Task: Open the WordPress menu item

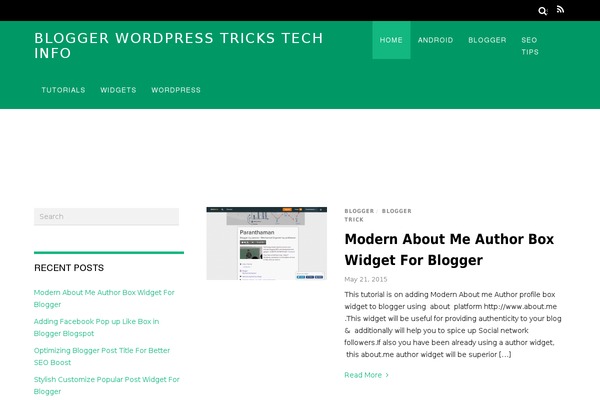Action: (x=176, y=90)
